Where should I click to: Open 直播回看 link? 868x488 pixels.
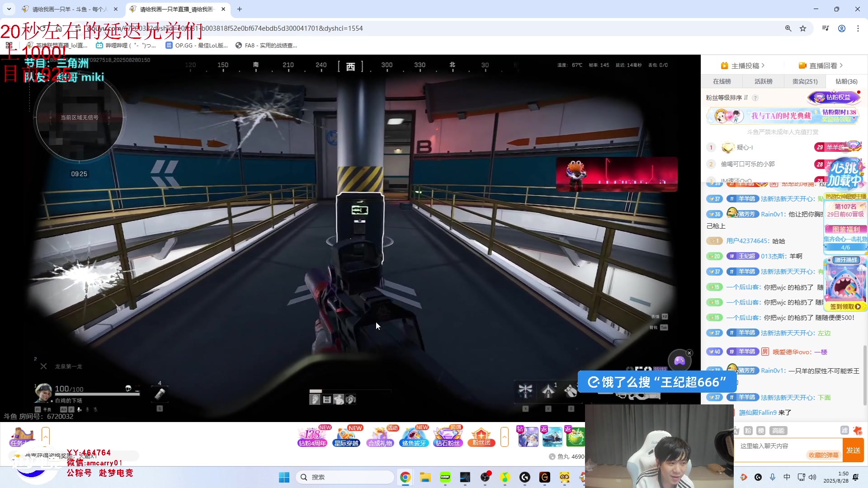821,66
